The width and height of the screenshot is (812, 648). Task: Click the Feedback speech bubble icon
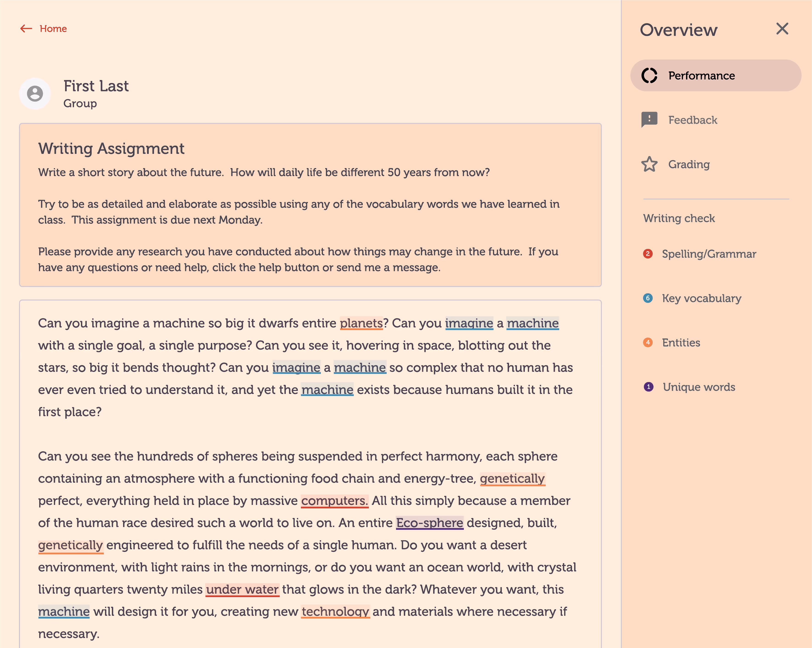649,120
